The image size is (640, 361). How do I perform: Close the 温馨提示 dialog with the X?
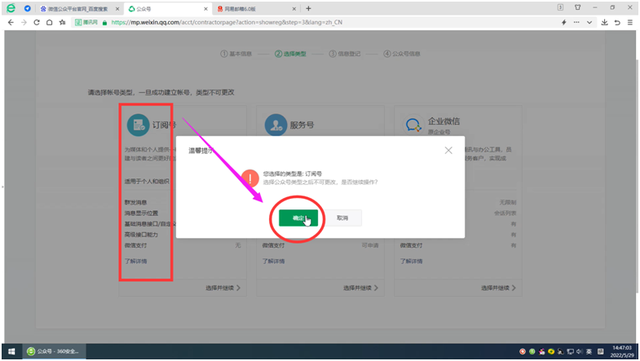pos(448,150)
